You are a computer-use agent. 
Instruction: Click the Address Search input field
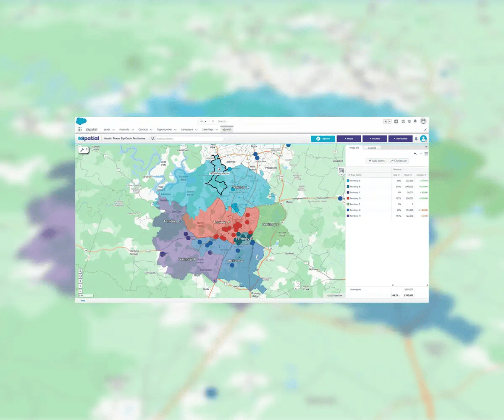pos(189,139)
